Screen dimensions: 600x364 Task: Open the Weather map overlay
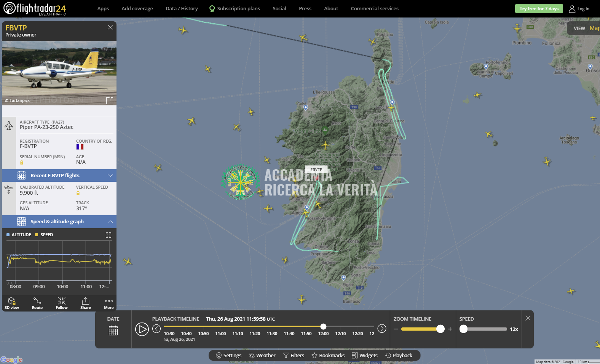click(262, 355)
